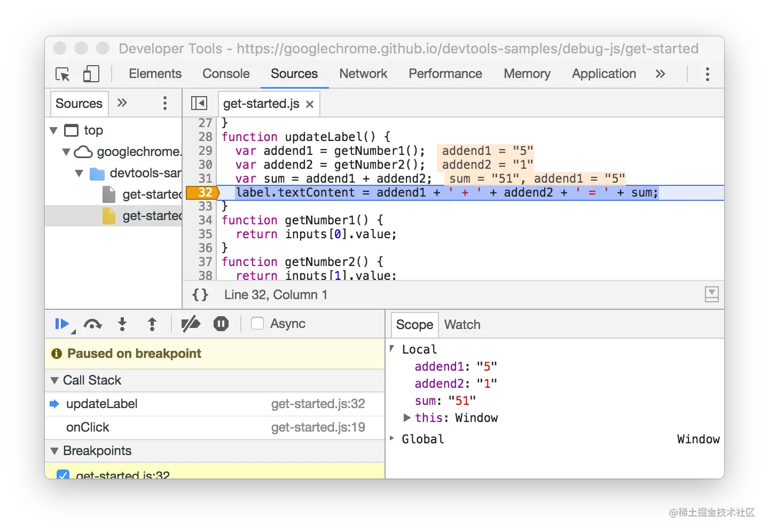The image size is (769, 532).
Task: Go to the Application tab
Action: [604, 74]
